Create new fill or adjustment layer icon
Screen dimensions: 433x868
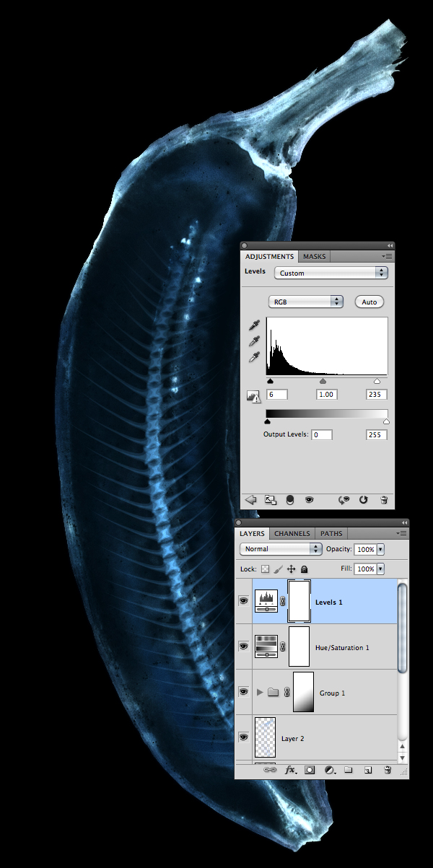[x=329, y=770]
